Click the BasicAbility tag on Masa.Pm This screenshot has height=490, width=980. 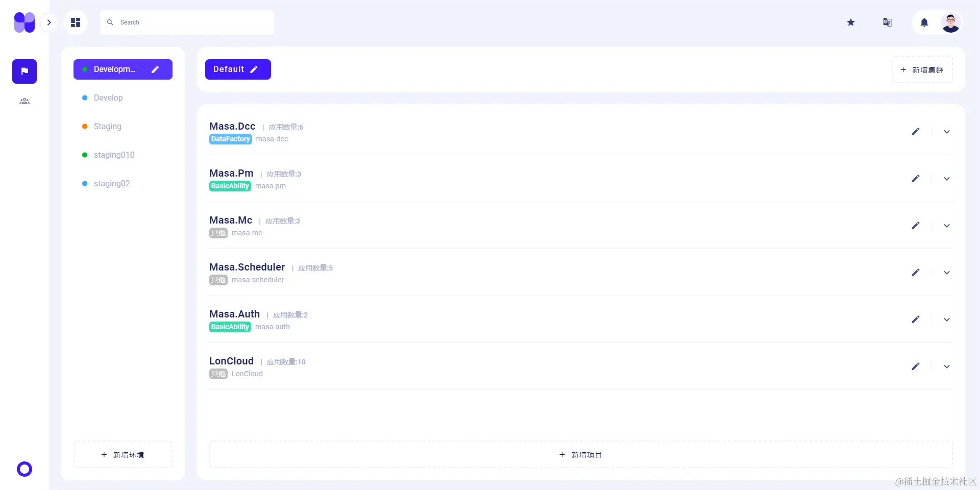click(230, 186)
